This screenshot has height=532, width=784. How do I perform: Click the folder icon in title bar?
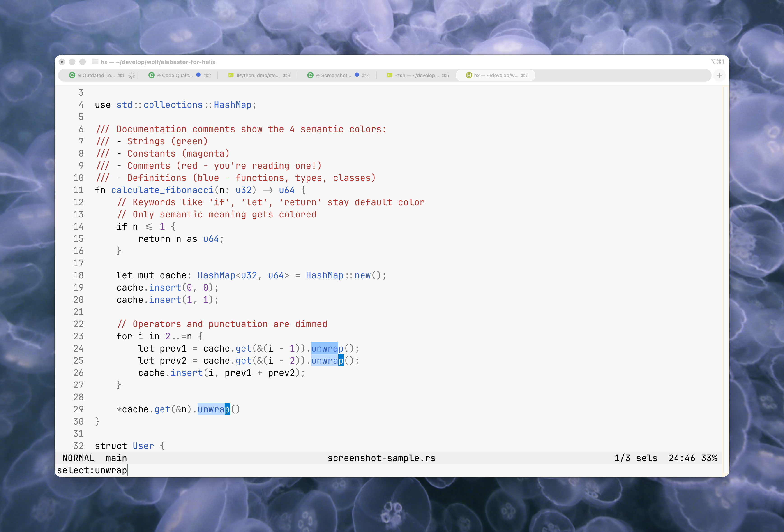coord(95,62)
